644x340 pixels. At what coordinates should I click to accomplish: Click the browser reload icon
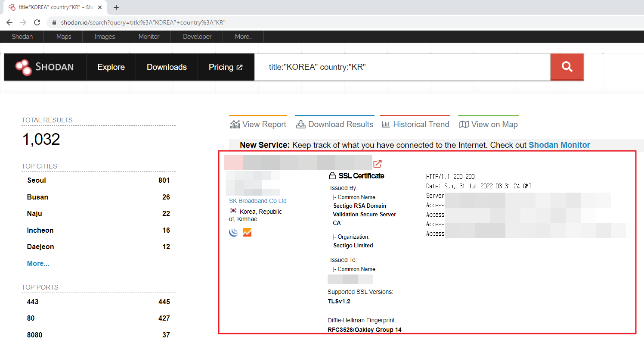37,22
